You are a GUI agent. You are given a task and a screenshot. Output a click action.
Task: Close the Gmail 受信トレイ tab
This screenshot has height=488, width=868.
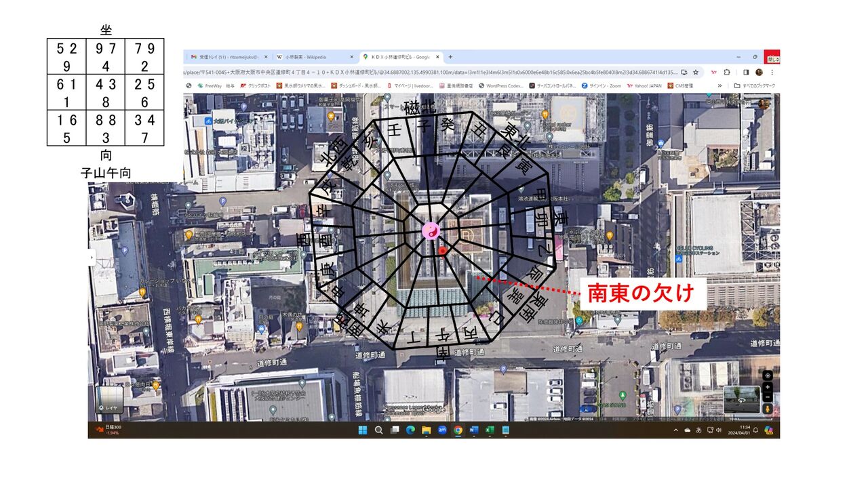coord(266,57)
